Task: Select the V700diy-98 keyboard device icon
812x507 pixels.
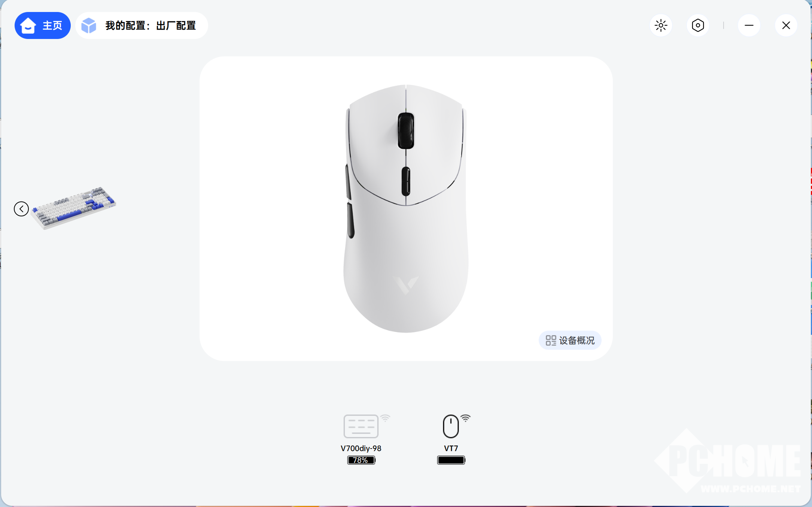Action: pos(361,426)
